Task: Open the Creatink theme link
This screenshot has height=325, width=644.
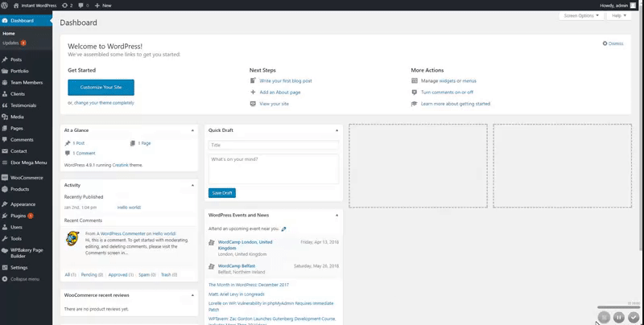Action: pyautogui.click(x=120, y=166)
